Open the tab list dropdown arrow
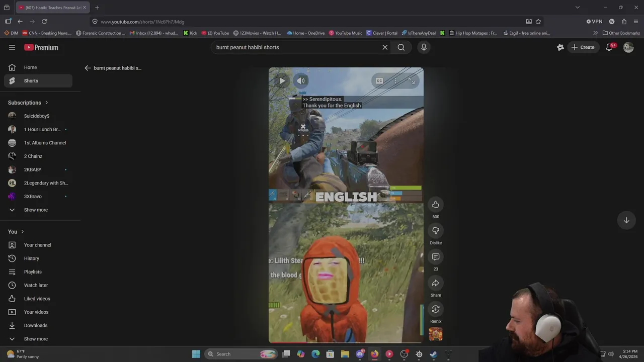This screenshot has height=362, width=644. pyautogui.click(x=578, y=8)
